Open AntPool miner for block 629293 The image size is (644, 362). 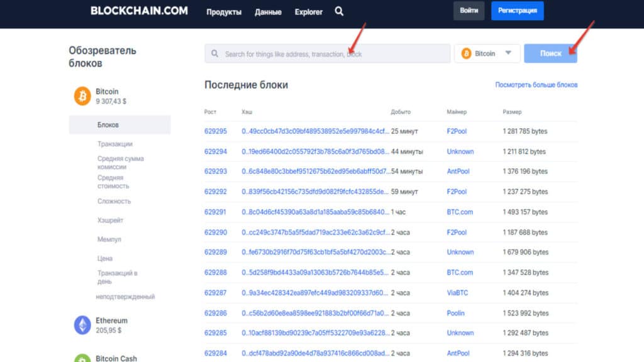458,171
